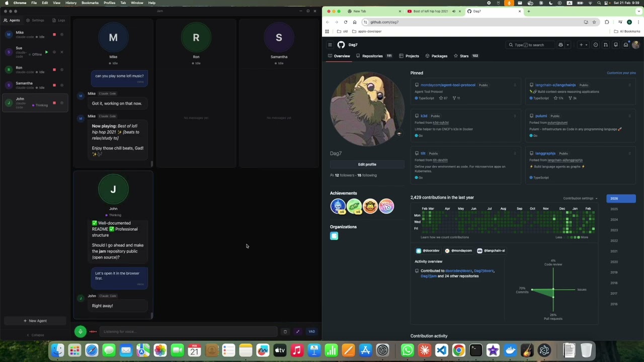Viewport: 644px width, 362px height.
Task: Collapse the Jam sidebar
Action: click(35, 335)
